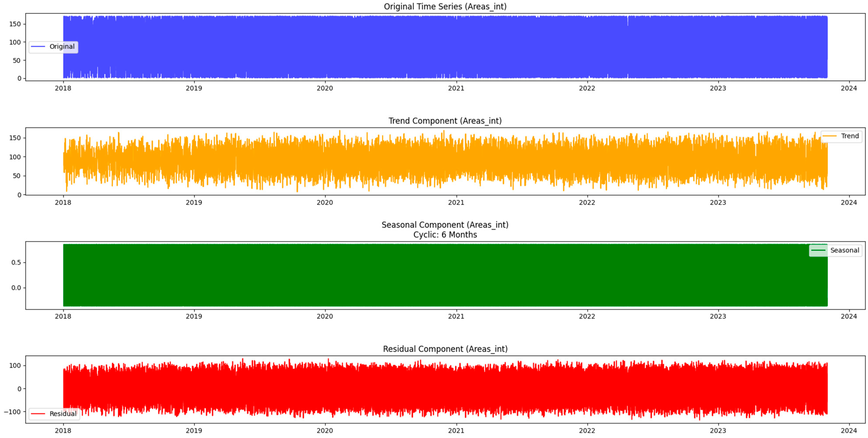Click the Residual legend entry
Viewport: 868px width, 438px height.
pos(63,414)
